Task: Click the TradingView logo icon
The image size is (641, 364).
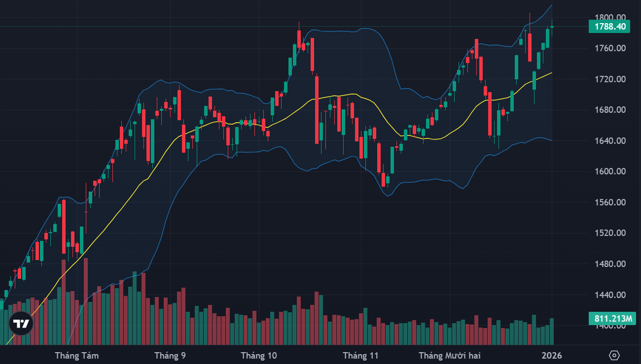Action: (21, 324)
